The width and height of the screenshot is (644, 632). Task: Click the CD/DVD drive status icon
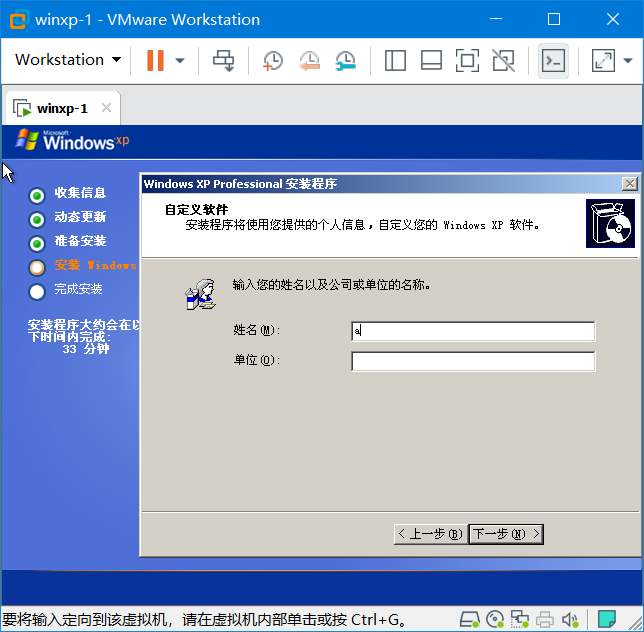coord(495,619)
